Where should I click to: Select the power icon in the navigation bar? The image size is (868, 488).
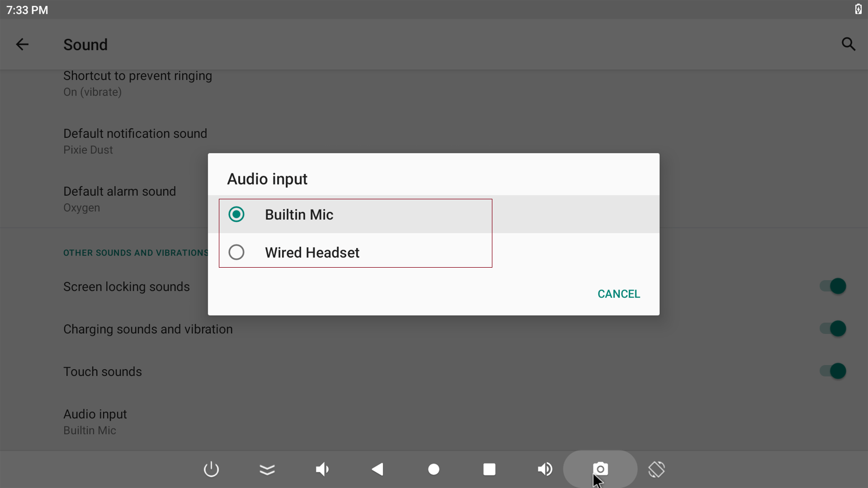[211, 469]
